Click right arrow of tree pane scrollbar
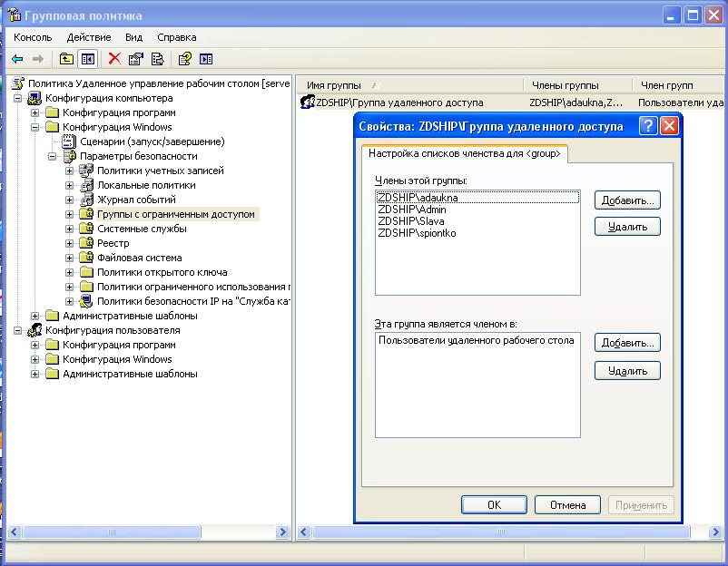Image resolution: width=728 pixels, height=566 pixels. tap(281, 532)
